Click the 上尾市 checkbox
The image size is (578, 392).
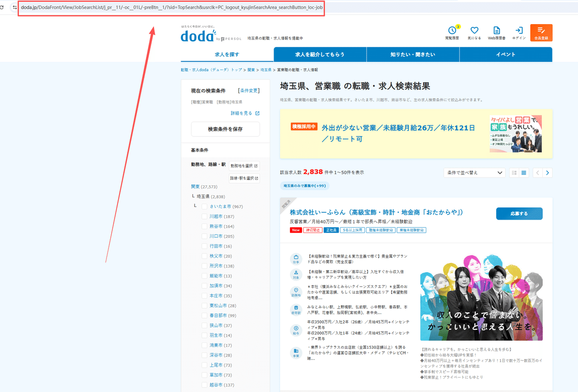[x=204, y=365]
